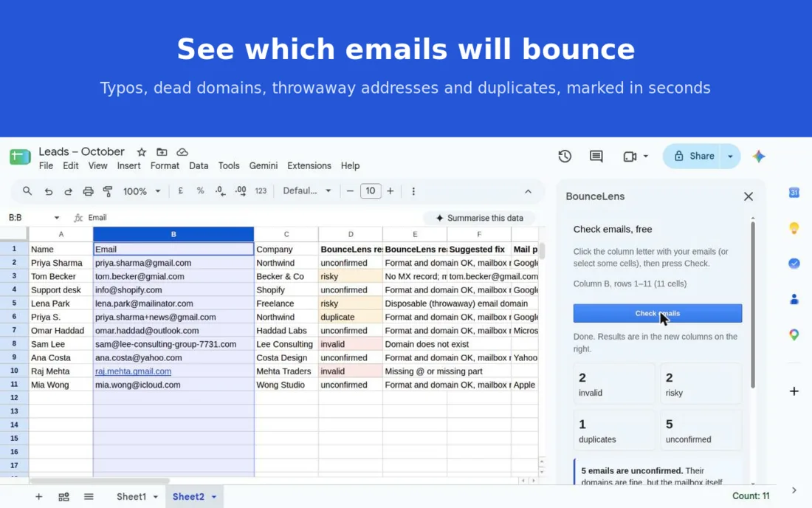812x508 pixels.
Task: Increase font size plus button
Action: [x=390, y=191]
